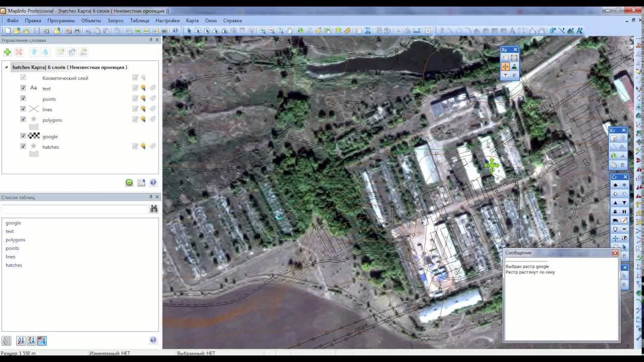Open the Карта menu
This screenshot has height=362, width=644.
(x=192, y=21)
